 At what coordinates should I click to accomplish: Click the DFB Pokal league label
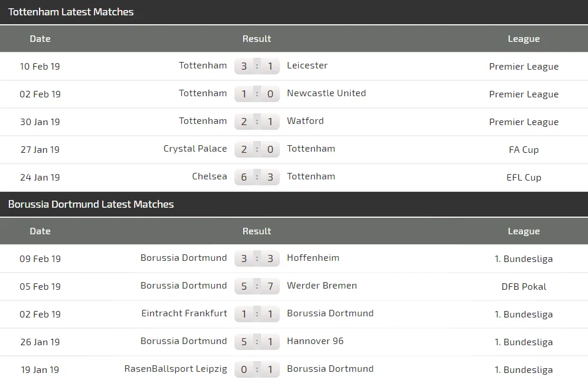(x=524, y=287)
